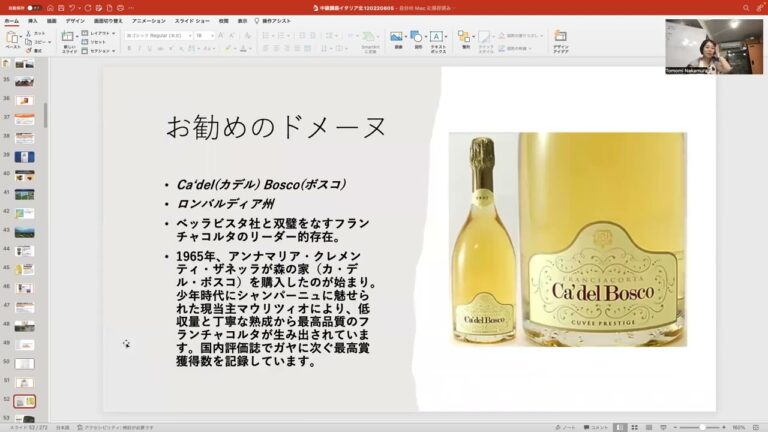Click the Convert to SmartArt icon
768x432 pixels.
(x=370, y=37)
